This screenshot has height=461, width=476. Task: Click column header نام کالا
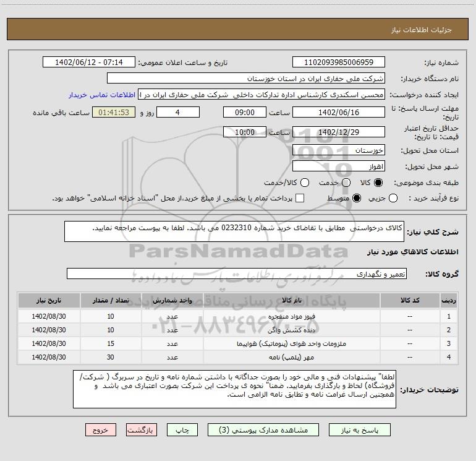pos(291,300)
